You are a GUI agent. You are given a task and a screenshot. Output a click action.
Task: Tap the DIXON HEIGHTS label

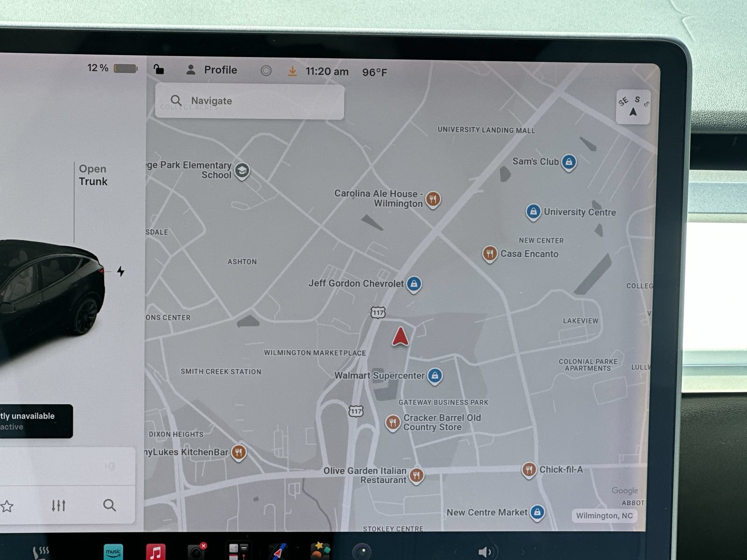176,434
